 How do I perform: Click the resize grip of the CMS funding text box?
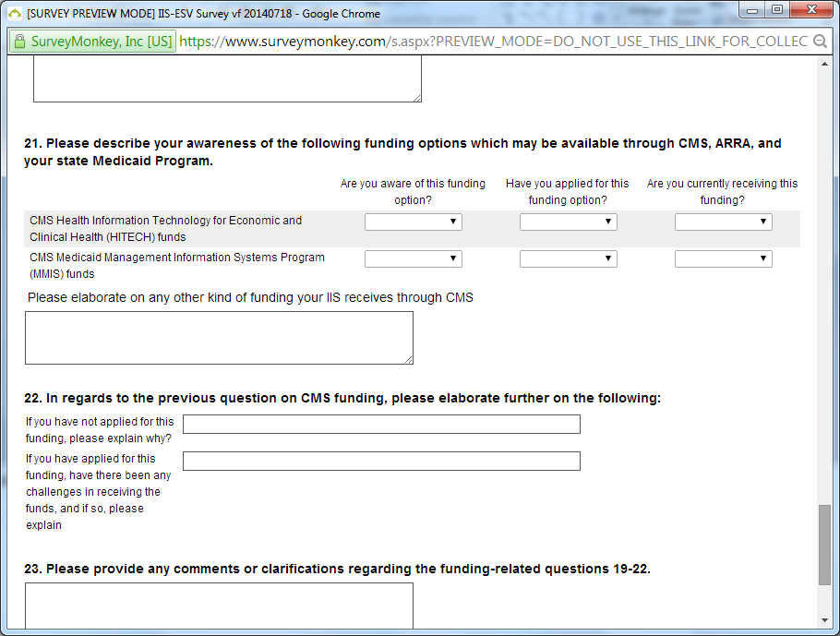click(409, 360)
